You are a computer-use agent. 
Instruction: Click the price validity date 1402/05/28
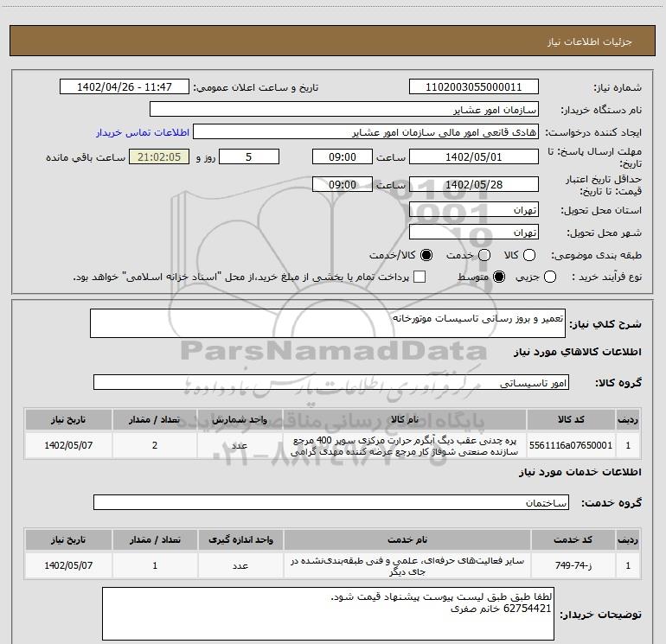(474, 184)
